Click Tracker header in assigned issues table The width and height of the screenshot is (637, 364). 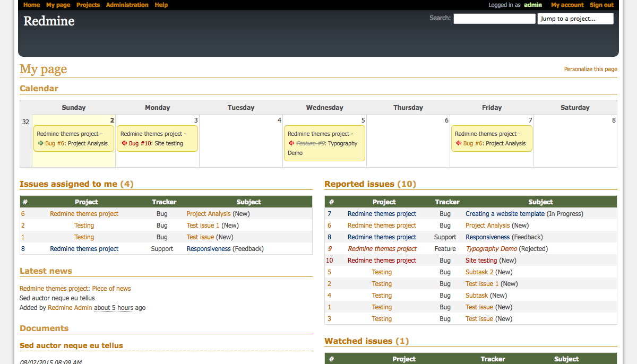(164, 202)
